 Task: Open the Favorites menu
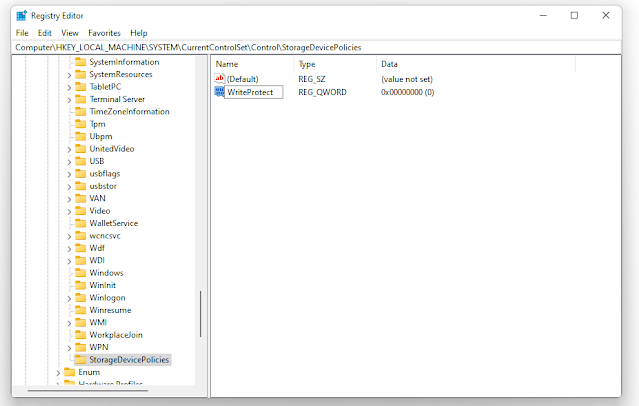pos(104,33)
